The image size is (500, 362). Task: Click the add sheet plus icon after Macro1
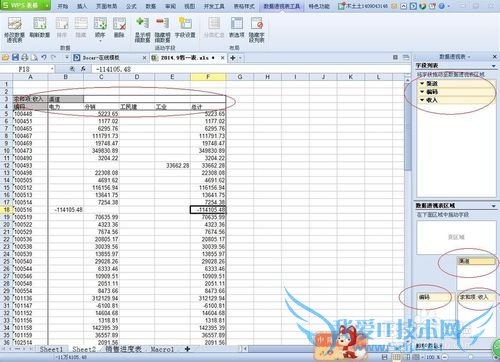pyautogui.click(x=187, y=349)
